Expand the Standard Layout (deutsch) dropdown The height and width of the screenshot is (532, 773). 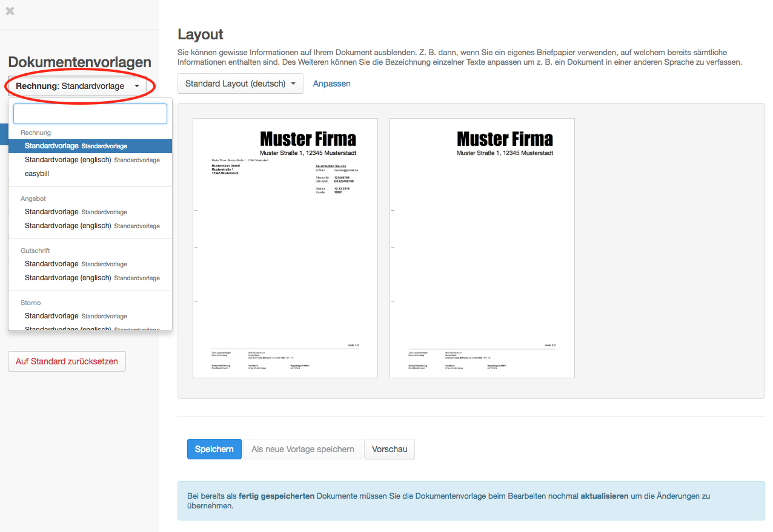(240, 84)
